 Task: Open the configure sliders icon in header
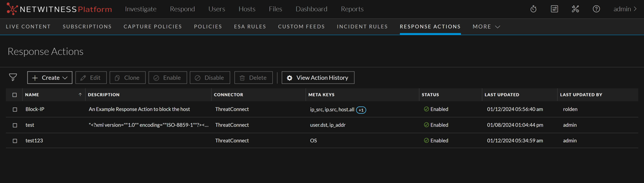click(554, 9)
